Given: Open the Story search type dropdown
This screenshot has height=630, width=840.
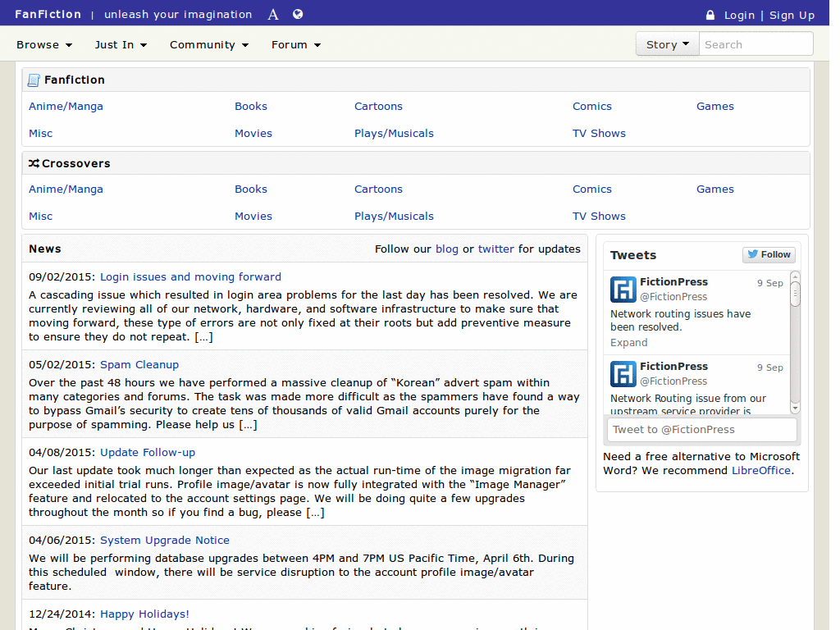Looking at the screenshot, I should tap(668, 44).
